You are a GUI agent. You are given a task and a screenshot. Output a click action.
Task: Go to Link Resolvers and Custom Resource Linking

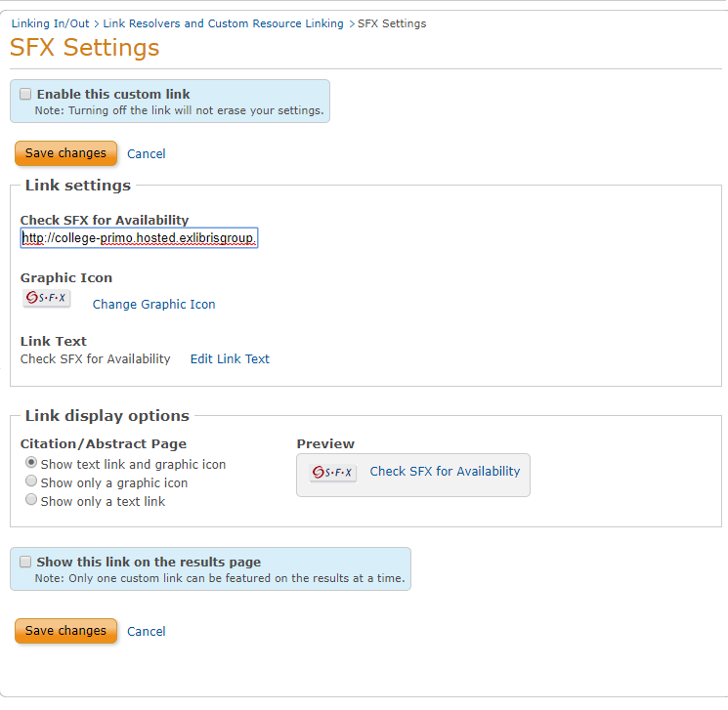coord(224,23)
